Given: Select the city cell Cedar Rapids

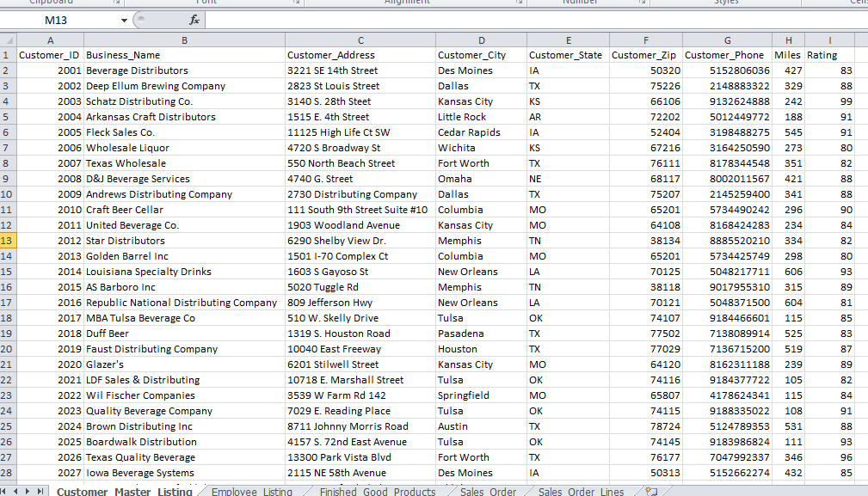Looking at the screenshot, I should click(482, 132).
